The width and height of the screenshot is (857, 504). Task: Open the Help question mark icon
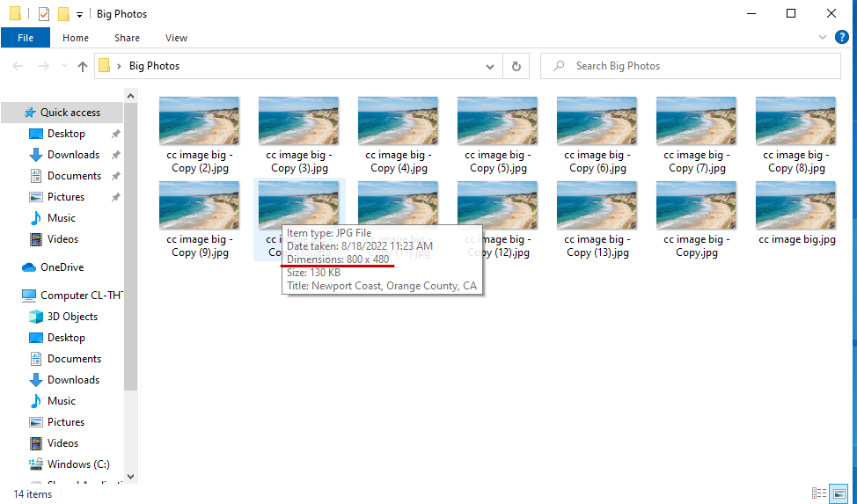pos(841,38)
